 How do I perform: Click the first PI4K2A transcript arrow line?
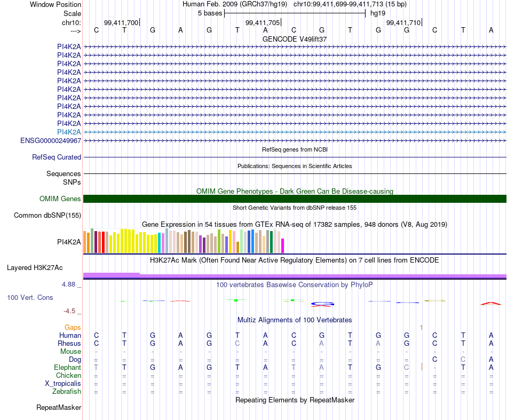click(295, 47)
